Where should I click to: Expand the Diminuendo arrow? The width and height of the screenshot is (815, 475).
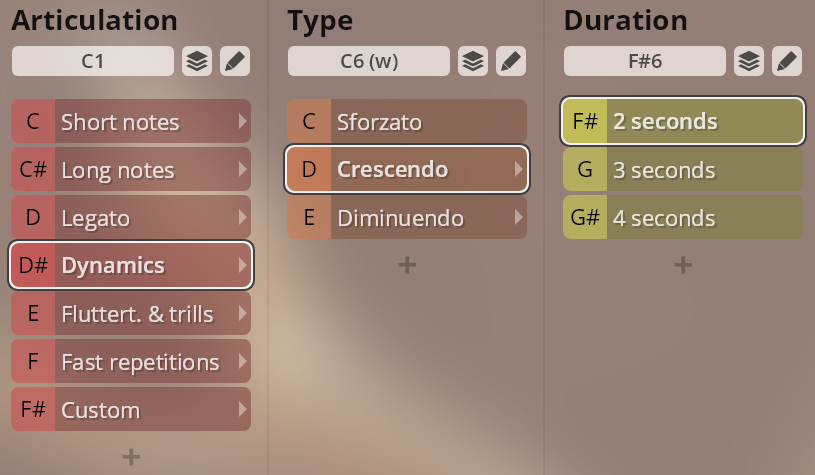(x=517, y=218)
